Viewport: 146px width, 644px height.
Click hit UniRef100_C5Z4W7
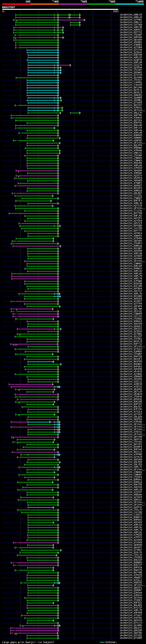click(131, 35)
